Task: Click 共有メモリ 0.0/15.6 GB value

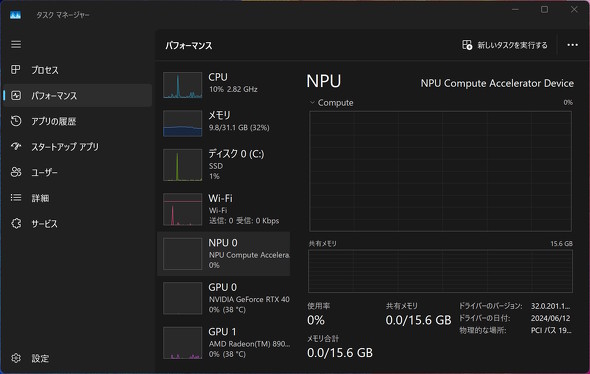Action: 418,320
